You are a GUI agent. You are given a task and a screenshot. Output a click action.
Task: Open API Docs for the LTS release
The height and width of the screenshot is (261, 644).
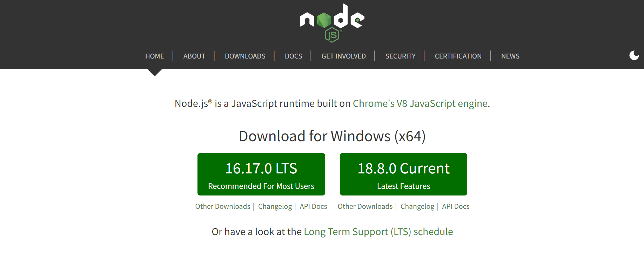click(x=313, y=206)
